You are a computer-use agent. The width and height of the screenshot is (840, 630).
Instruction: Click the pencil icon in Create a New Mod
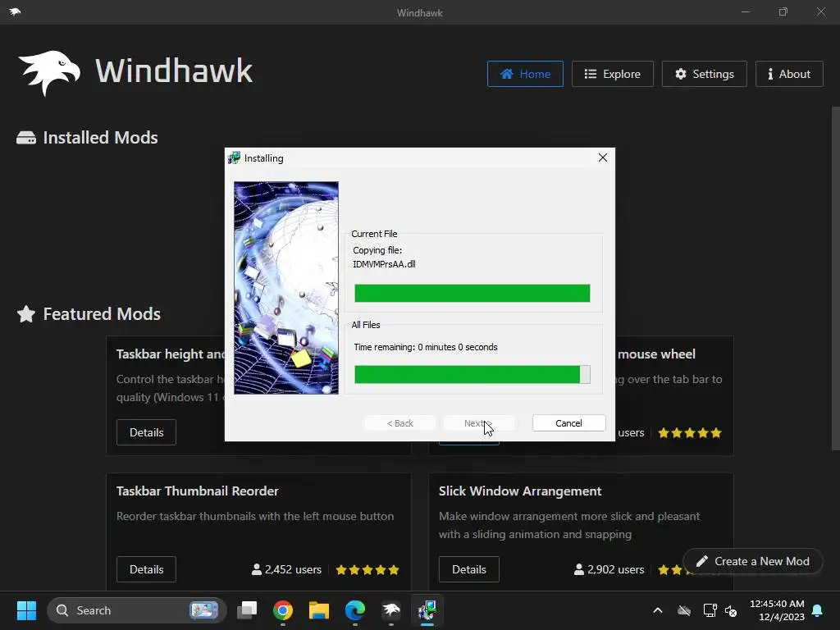[702, 561]
